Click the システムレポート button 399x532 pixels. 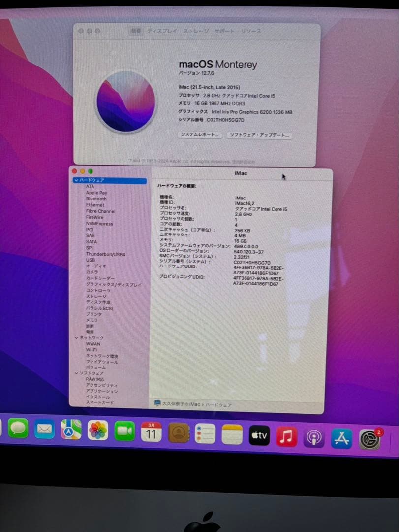point(200,134)
